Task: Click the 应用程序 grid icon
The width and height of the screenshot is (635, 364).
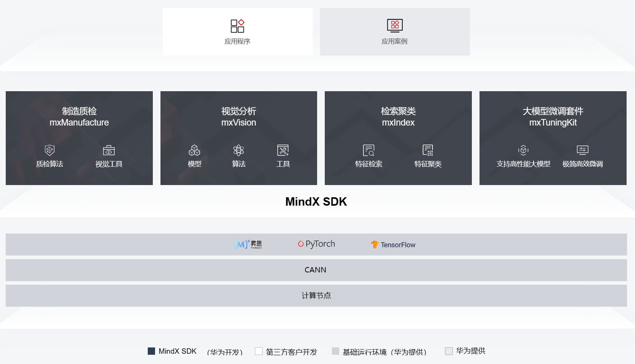Action: tap(237, 26)
